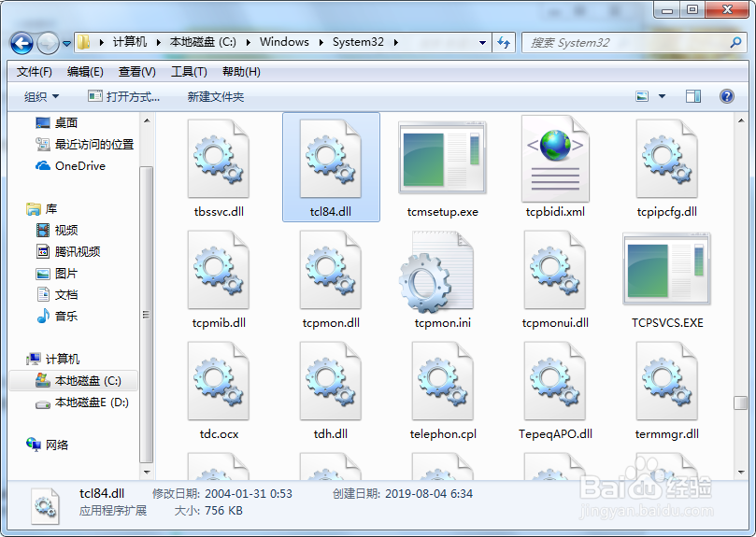Open the view options dropdown arrow
756x537 pixels.
click(x=662, y=96)
